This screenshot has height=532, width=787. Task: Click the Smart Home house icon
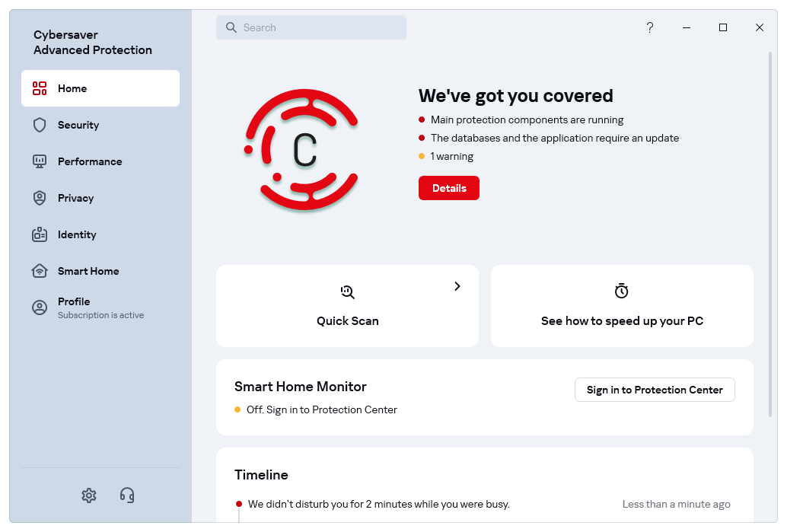point(40,271)
